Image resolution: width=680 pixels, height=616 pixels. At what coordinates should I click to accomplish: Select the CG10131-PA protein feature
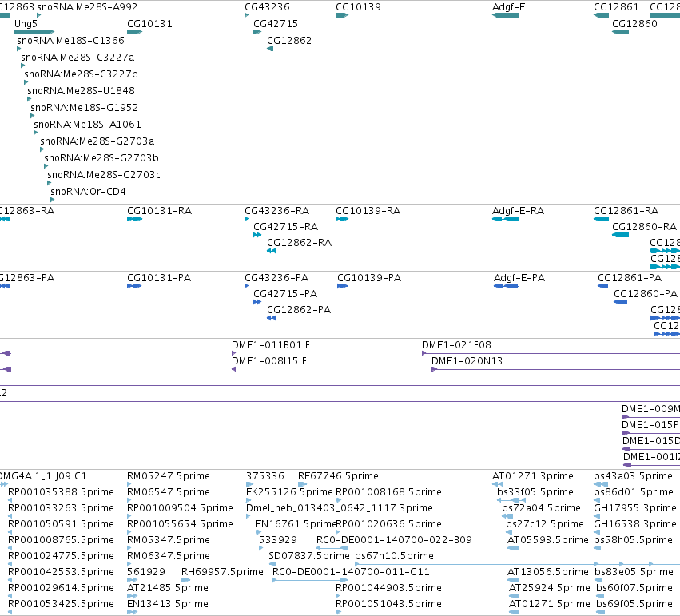click(134, 286)
